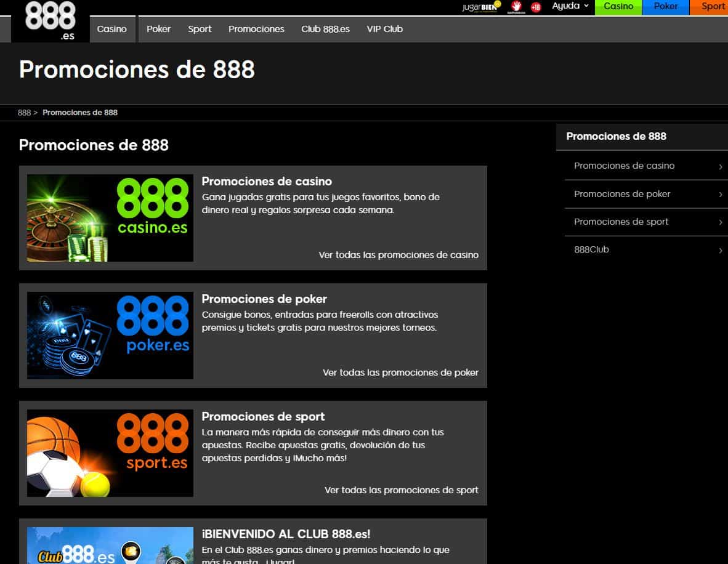Click the Promociones de sport card heading
728x564 pixels.
[263, 416]
